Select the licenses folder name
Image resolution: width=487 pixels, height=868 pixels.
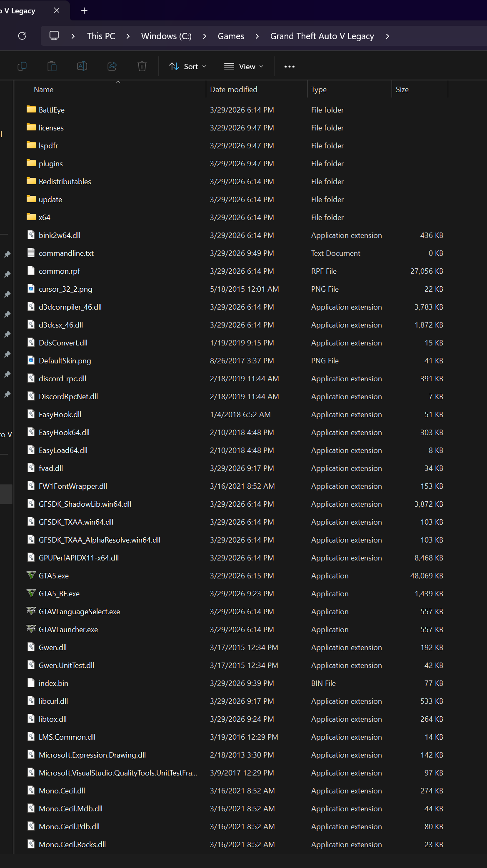pyautogui.click(x=51, y=128)
